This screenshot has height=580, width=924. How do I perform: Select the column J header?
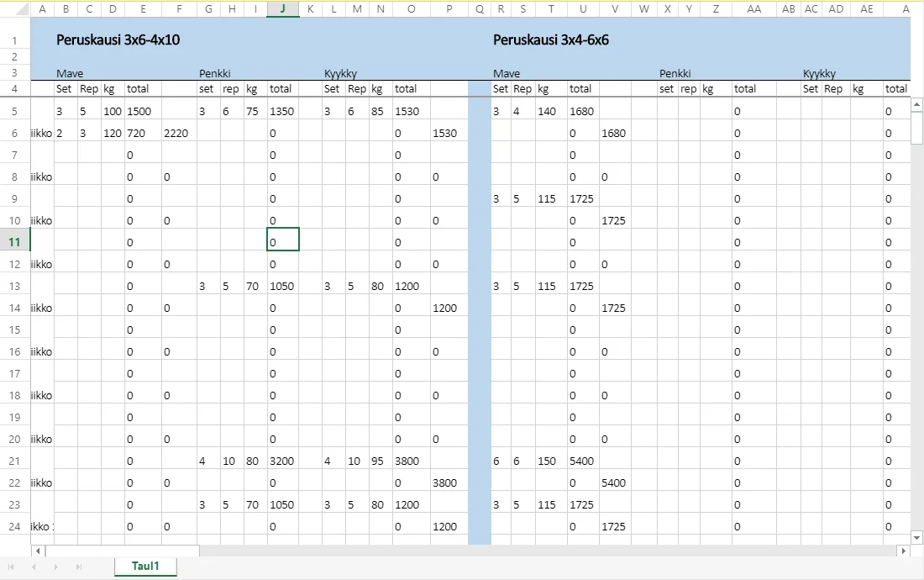click(x=283, y=8)
